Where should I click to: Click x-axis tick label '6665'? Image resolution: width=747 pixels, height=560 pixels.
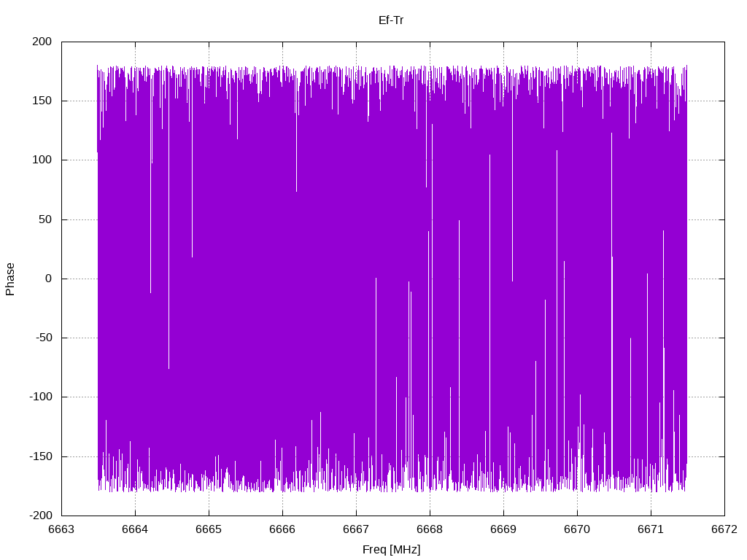point(209,529)
